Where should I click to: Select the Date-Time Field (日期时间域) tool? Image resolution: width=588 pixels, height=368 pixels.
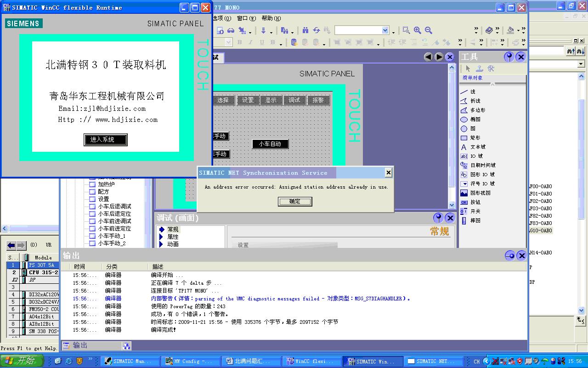tap(478, 165)
